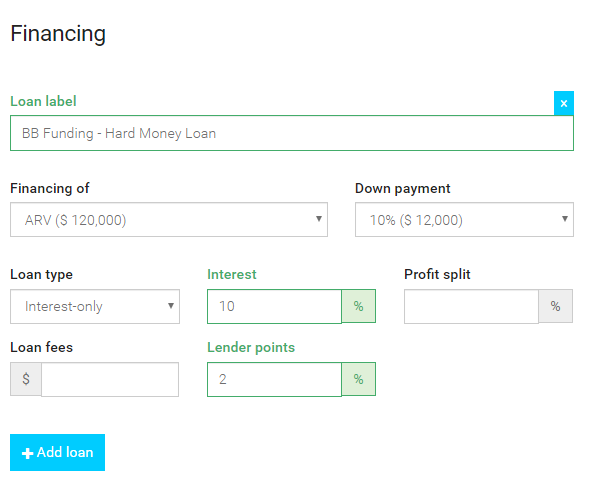
Task: Click the Lender points caption text
Action: [251, 348]
